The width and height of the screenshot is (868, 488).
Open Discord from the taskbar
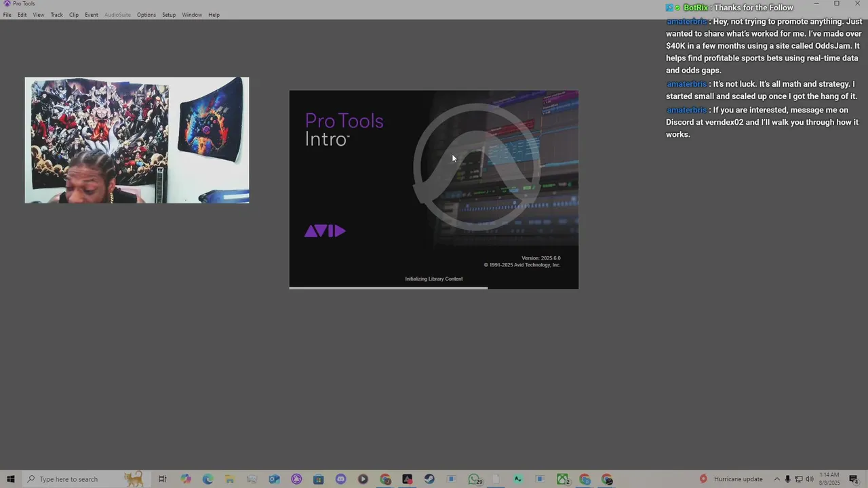(340, 479)
